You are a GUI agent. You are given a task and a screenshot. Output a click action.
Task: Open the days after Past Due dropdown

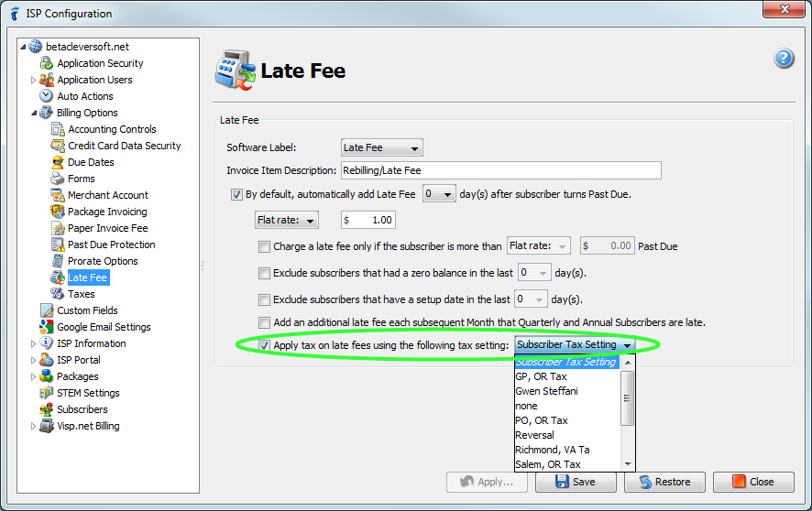(x=439, y=194)
